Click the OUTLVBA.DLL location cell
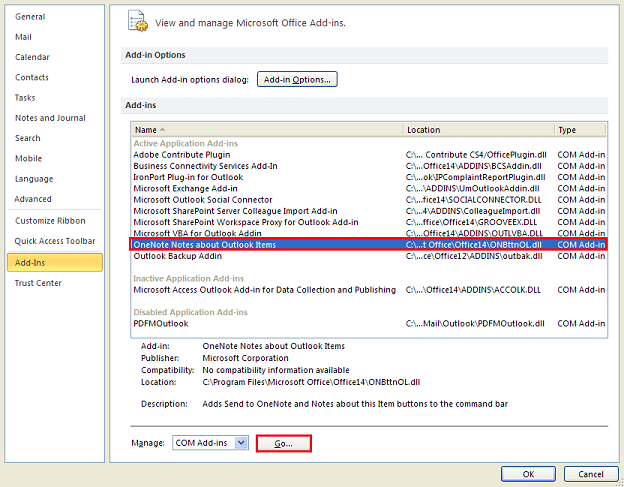Image resolution: width=624 pixels, height=487 pixels. (x=474, y=233)
